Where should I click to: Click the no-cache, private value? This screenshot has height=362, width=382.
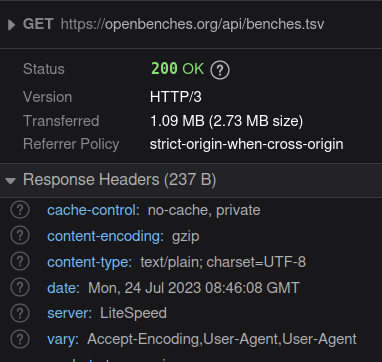204,210
